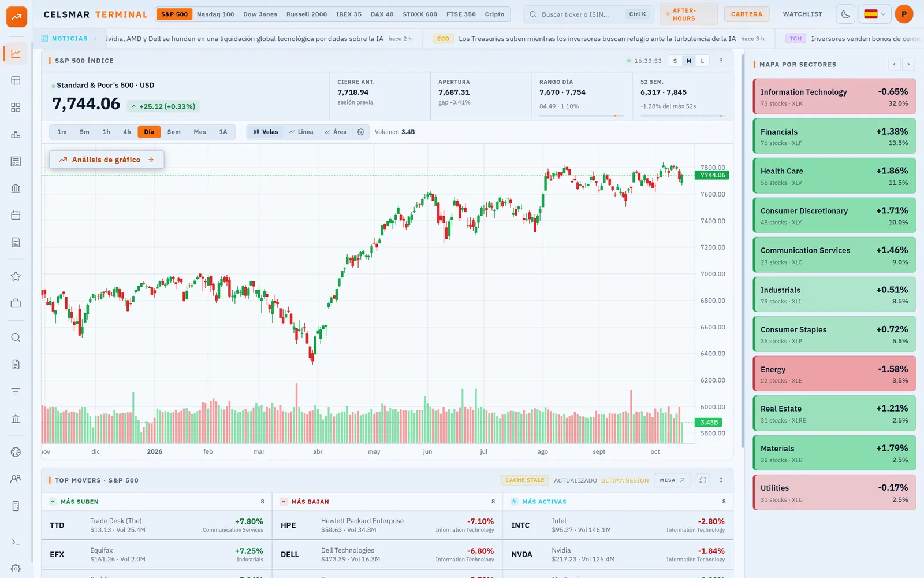Screen dimensions: 924x578
Task: Go to next sector map page
Action: (908, 64)
